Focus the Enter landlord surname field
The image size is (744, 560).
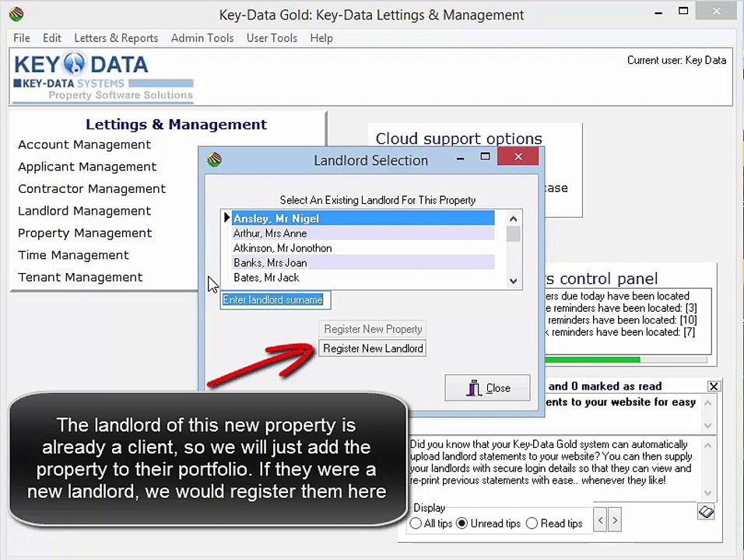point(275,299)
